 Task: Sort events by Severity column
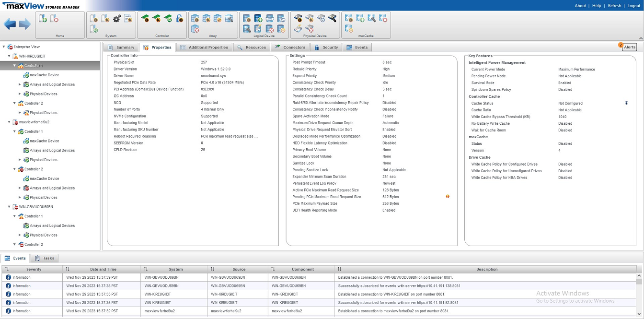click(34, 269)
